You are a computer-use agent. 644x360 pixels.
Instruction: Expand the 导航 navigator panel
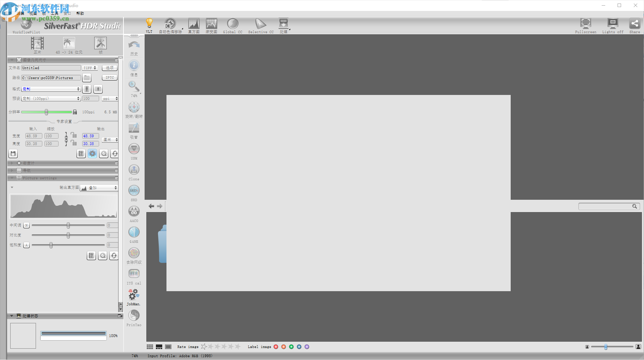(12, 170)
